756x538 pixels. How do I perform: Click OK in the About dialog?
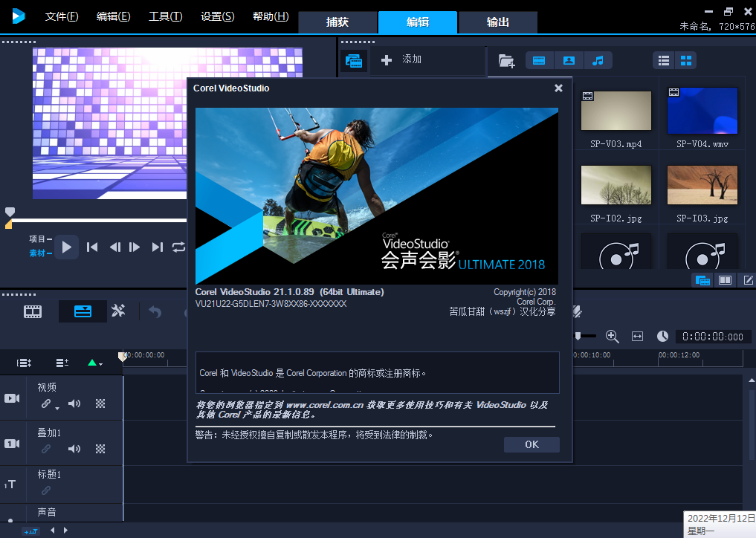(x=532, y=444)
